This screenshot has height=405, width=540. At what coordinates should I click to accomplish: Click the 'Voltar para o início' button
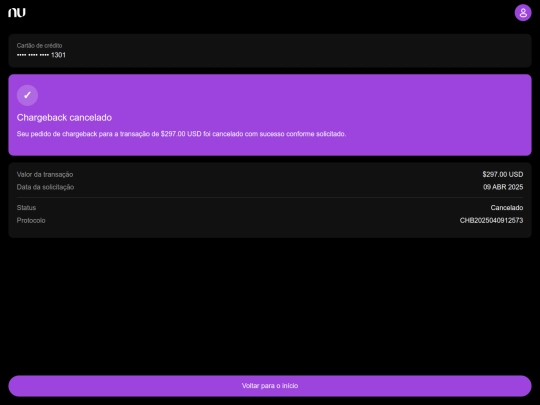click(270, 386)
